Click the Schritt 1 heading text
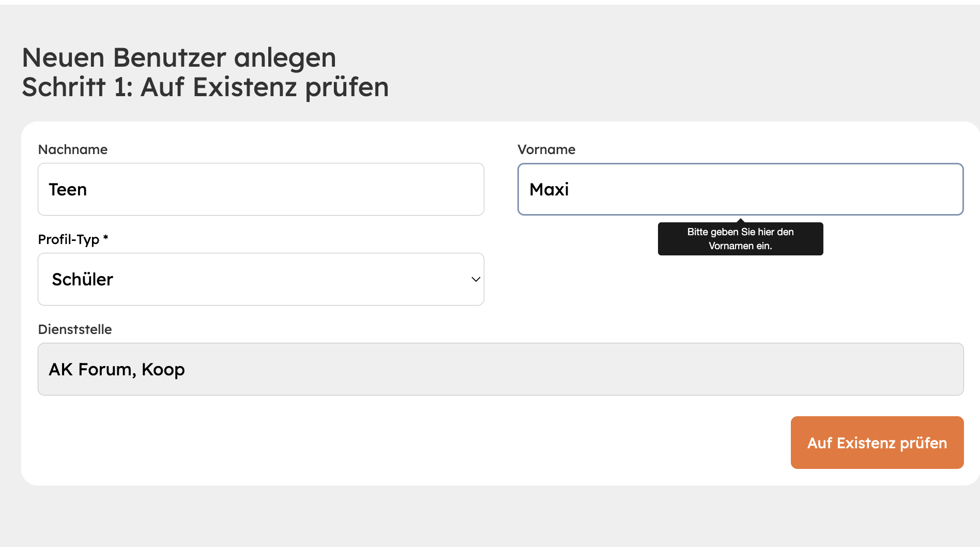 tap(205, 87)
